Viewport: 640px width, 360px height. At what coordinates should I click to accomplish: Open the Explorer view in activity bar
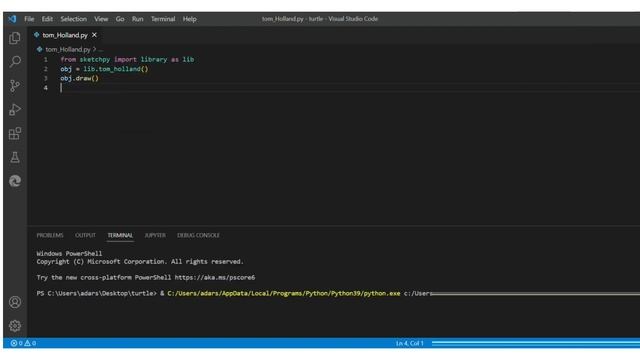pos(15,38)
